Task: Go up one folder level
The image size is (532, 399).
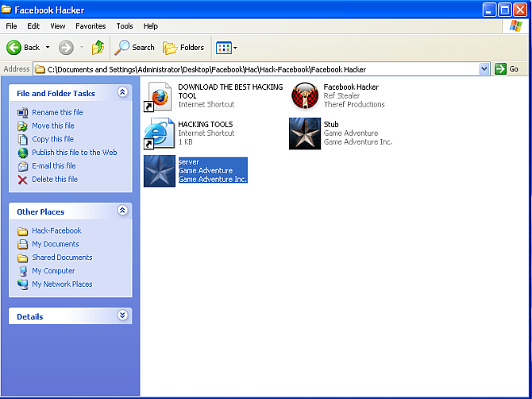Action: pyautogui.click(x=98, y=47)
